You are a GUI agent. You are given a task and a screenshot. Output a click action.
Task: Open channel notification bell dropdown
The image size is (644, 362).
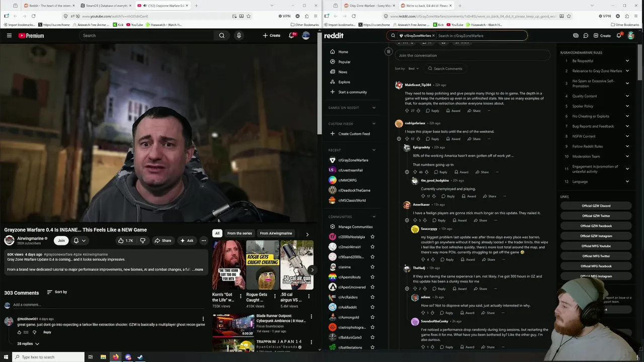click(x=79, y=240)
